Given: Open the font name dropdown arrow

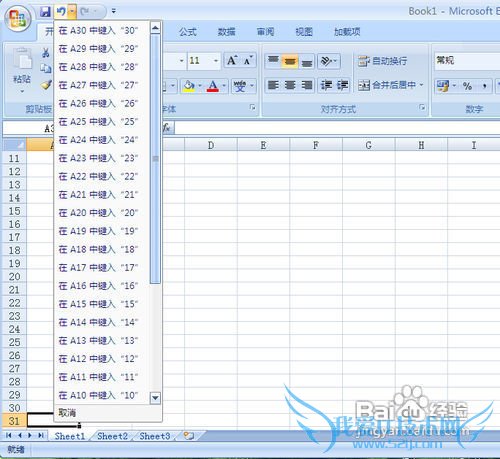Looking at the screenshot, I should pyautogui.click(x=182, y=61).
